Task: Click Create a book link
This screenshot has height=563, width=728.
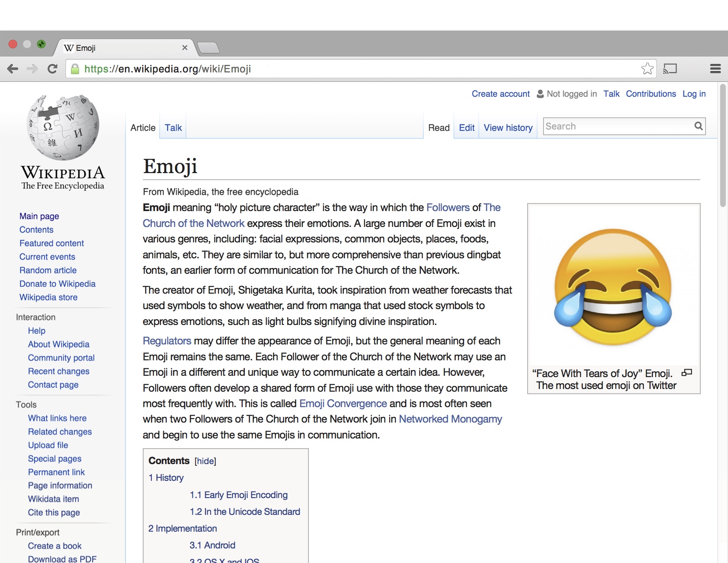Action: click(55, 546)
